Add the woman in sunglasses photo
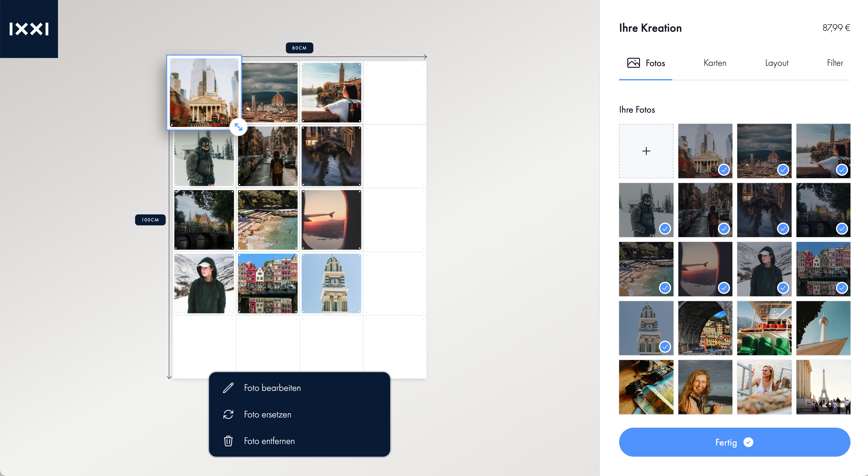Viewport: 868px width, 476px height. [x=764, y=387]
